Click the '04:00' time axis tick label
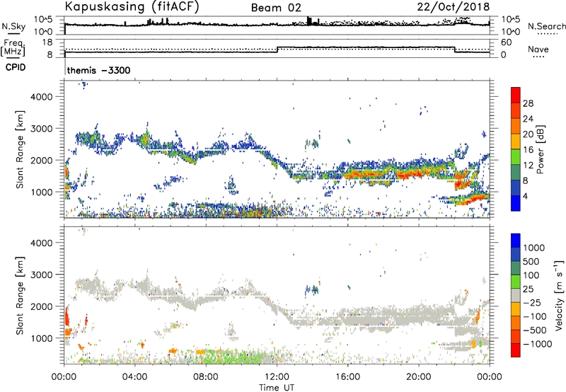This screenshot has width=566, height=392. point(135,377)
